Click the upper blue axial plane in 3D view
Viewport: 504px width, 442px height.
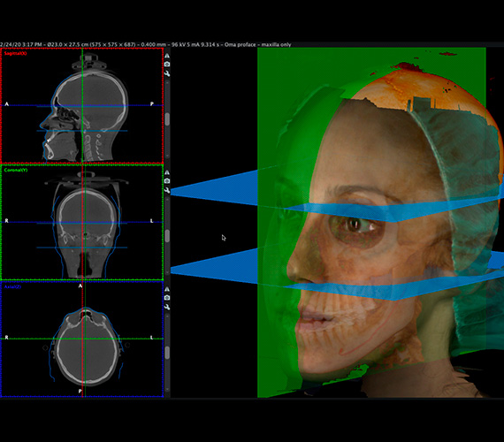pyautogui.click(x=218, y=190)
